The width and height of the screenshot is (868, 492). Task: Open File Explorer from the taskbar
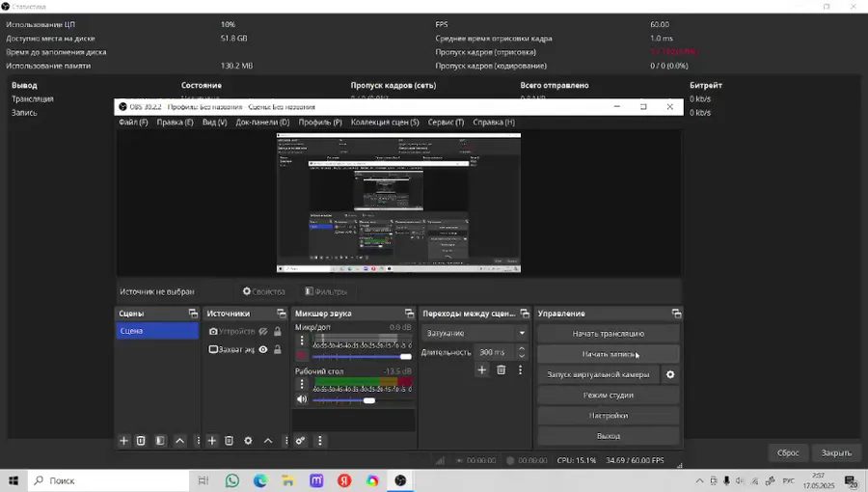click(287, 480)
